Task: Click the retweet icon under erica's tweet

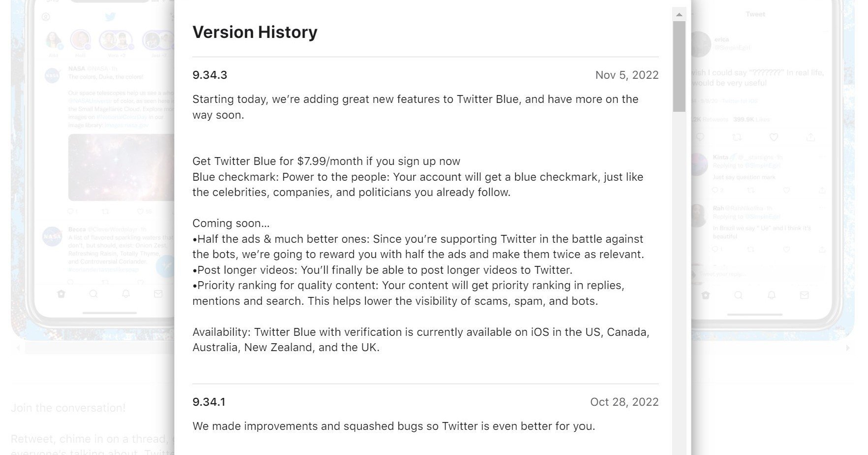Action: [x=737, y=137]
